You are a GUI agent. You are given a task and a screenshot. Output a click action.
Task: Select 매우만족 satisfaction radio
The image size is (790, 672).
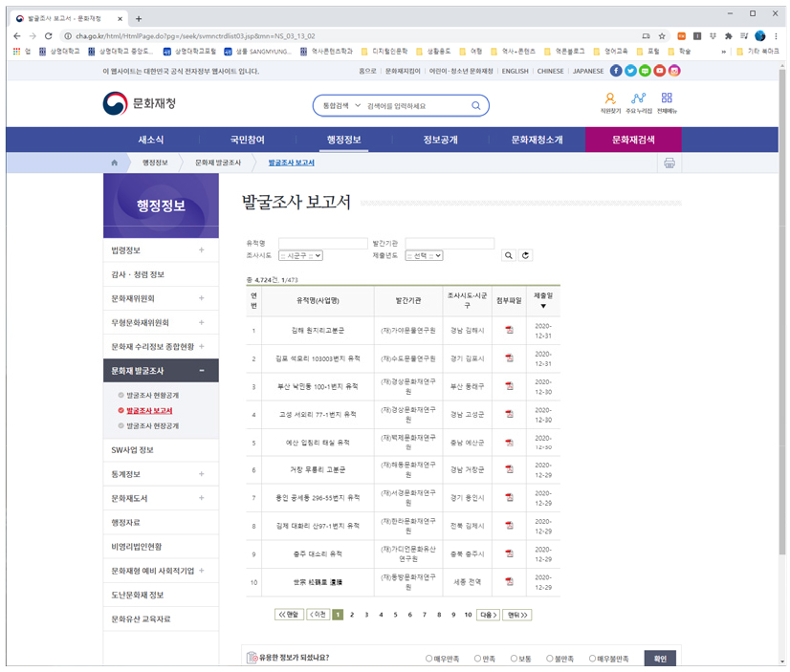[428, 659]
